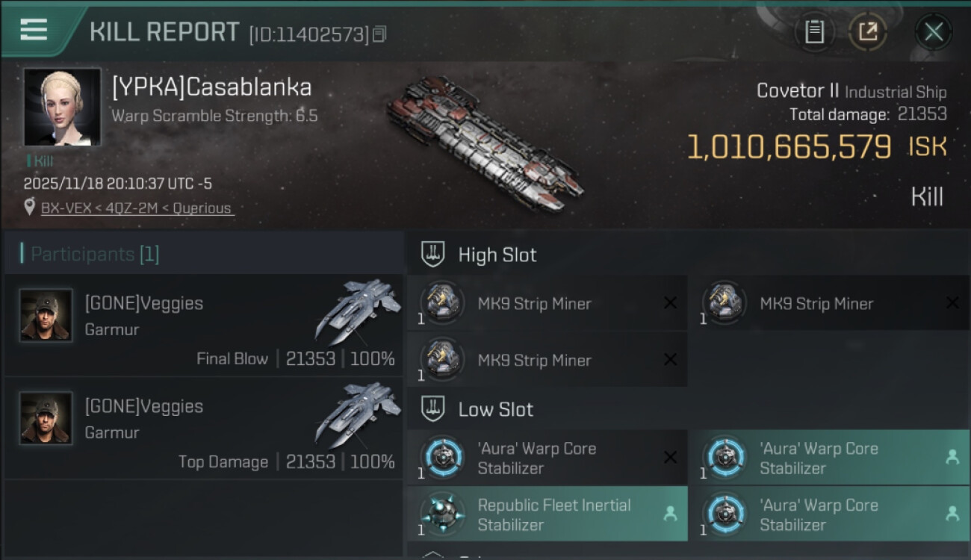The image size is (971, 560).
Task: Click the first MK9 Strip Miner icon
Action: click(x=441, y=303)
